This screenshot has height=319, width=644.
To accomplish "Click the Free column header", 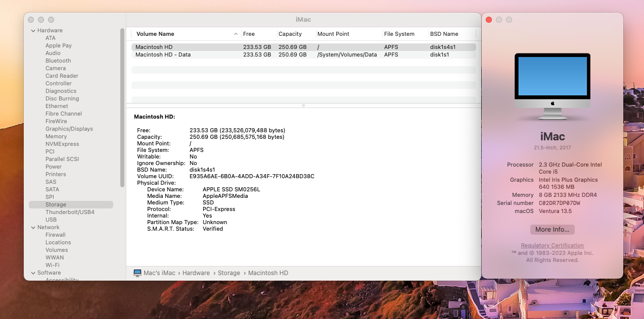I will click(249, 34).
